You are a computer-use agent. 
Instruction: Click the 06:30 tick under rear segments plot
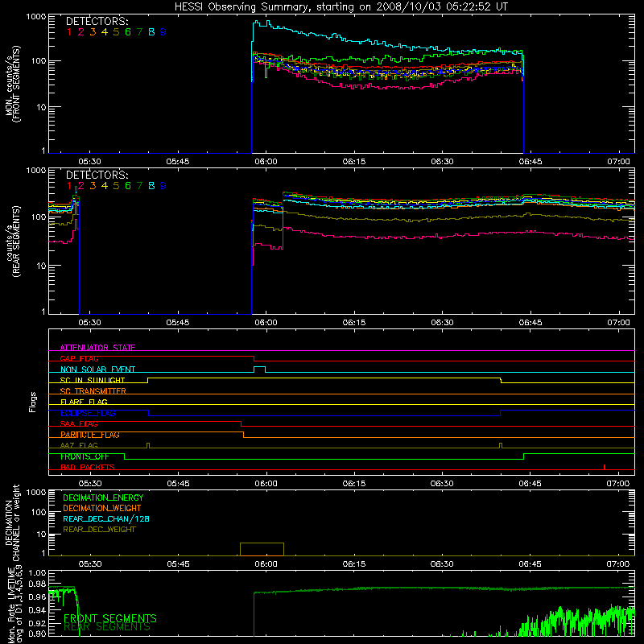(x=442, y=323)
